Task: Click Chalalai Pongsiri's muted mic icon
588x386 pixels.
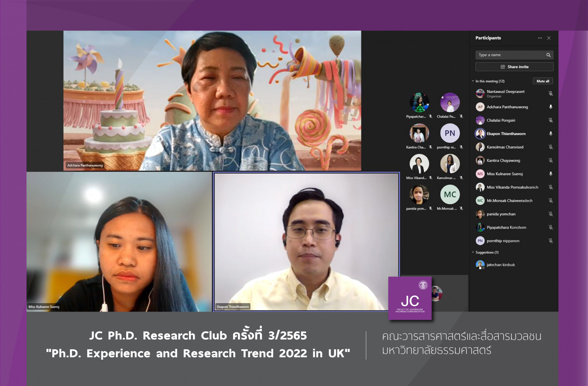Action: 550,120
